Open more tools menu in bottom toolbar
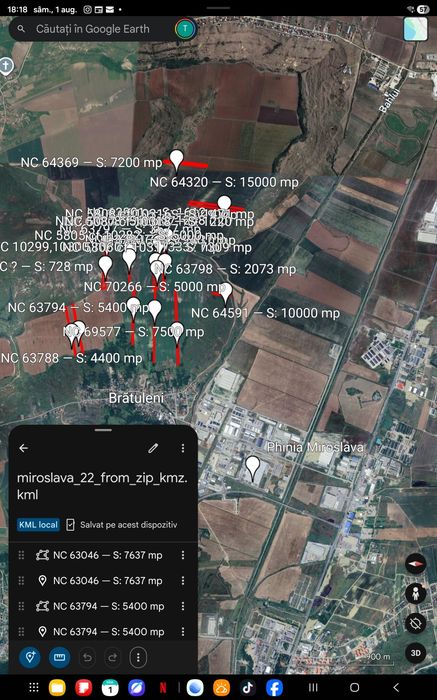The image size is (437, 700). coord(138,657)
